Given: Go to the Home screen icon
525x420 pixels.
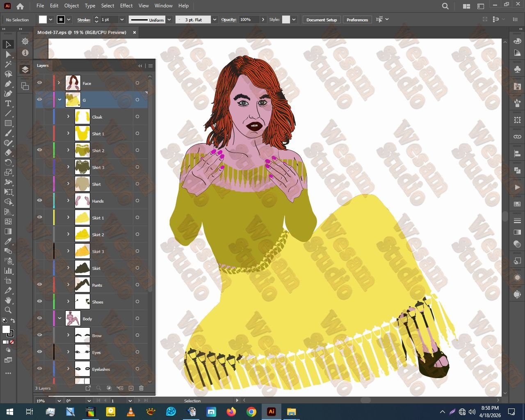Looking at the screenshot, I should click(x=20, y=6).
